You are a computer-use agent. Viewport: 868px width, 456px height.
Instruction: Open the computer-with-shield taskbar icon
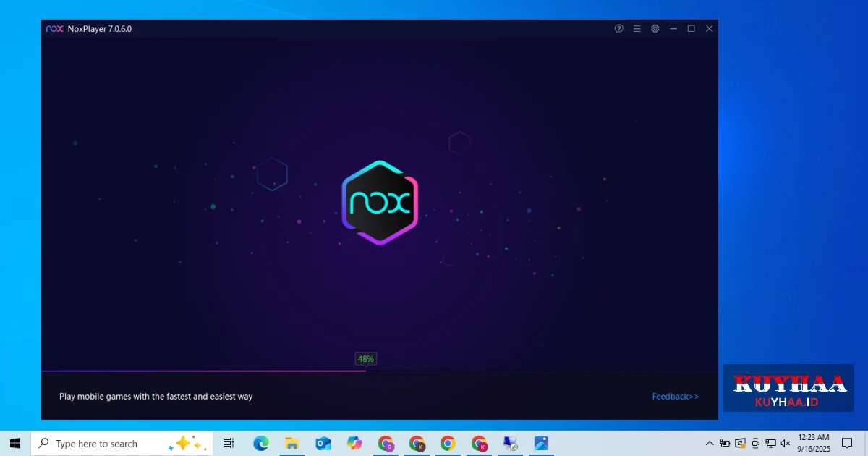click(x=510, y=443)
